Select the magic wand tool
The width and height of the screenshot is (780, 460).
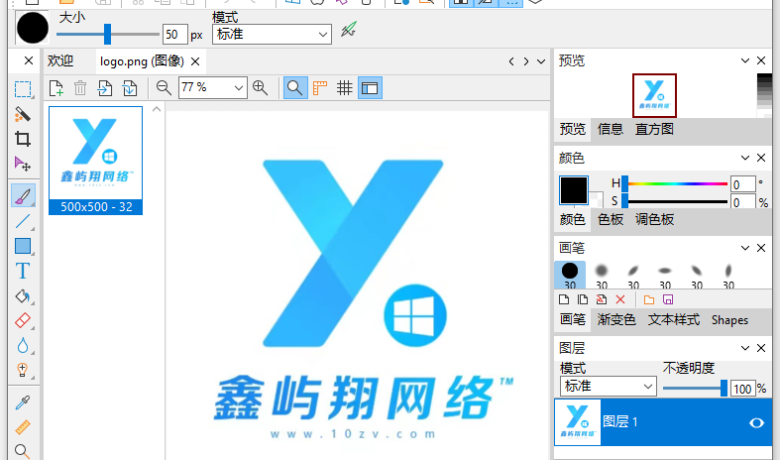coord(23,114)
